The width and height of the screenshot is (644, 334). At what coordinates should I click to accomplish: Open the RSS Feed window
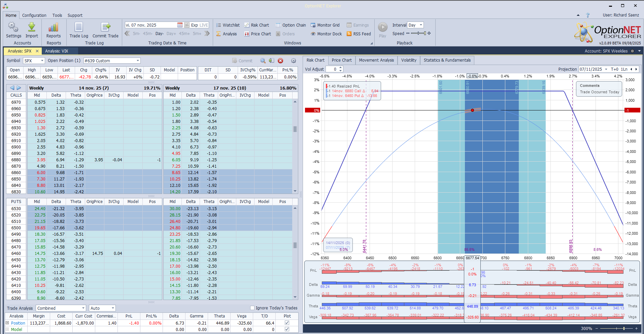click(x=359, y=34)
